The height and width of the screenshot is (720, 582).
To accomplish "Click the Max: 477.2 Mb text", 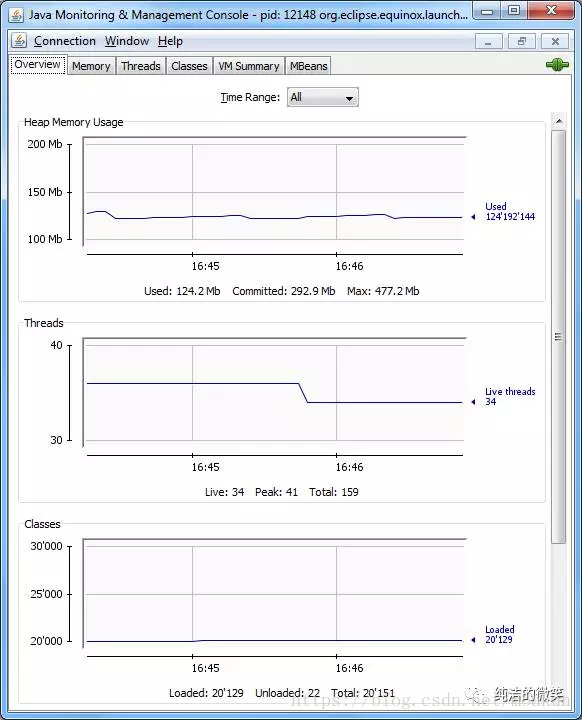I will tap(383, 291).
